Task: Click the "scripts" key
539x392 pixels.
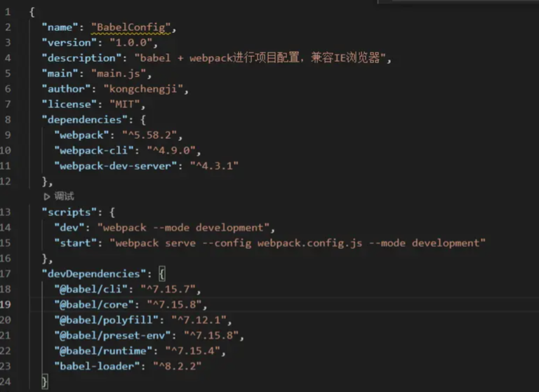Action: pos(69,212)
